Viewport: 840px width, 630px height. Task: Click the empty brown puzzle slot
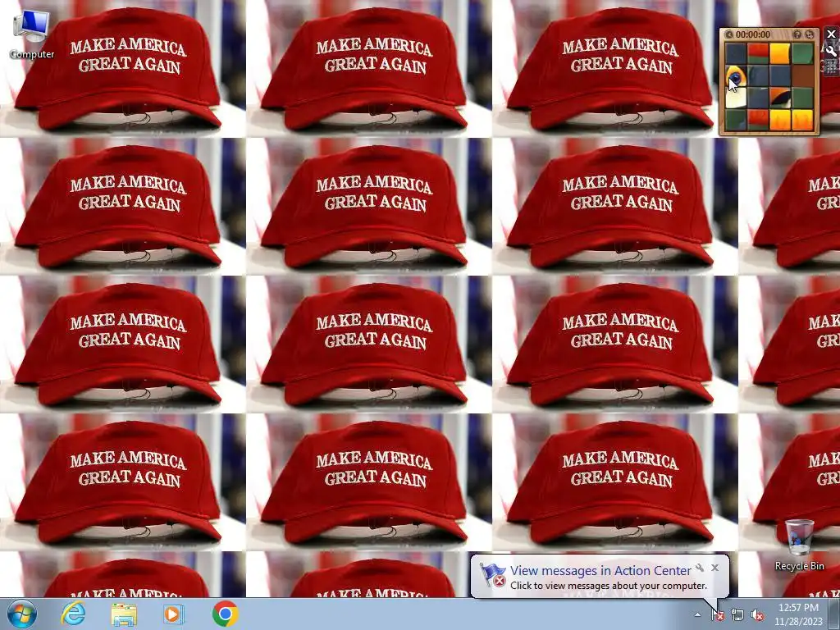click(x=802, y=76)
